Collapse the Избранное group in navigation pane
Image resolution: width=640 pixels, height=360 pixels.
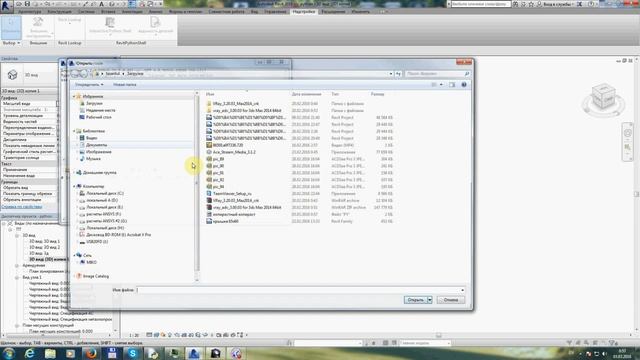point(74,96)
